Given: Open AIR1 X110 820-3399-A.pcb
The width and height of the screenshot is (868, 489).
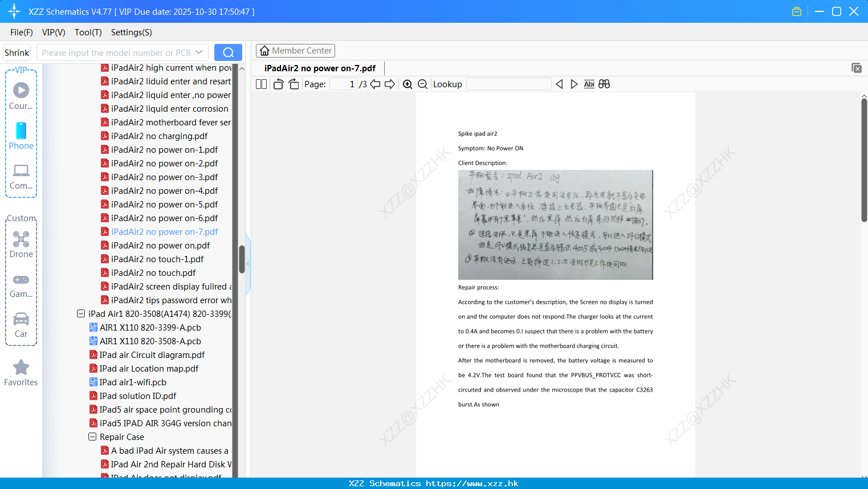Looking at the screenshot, I should (x=150, y=328).
